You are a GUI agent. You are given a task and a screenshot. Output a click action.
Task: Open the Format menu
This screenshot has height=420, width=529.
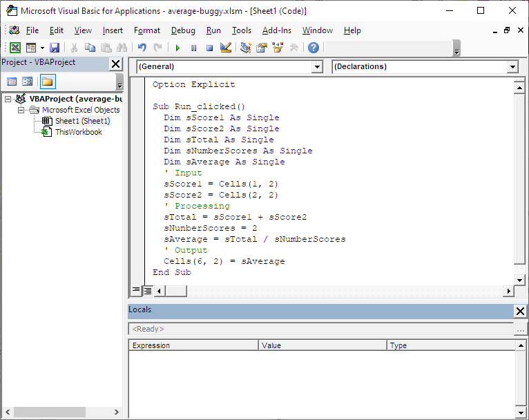point(147,30)
